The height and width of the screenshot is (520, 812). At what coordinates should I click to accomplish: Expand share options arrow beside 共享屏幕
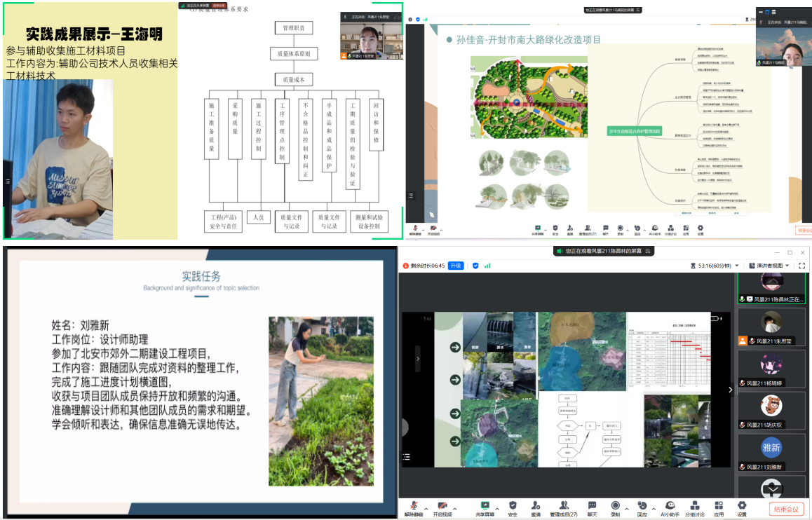point(497,507)
